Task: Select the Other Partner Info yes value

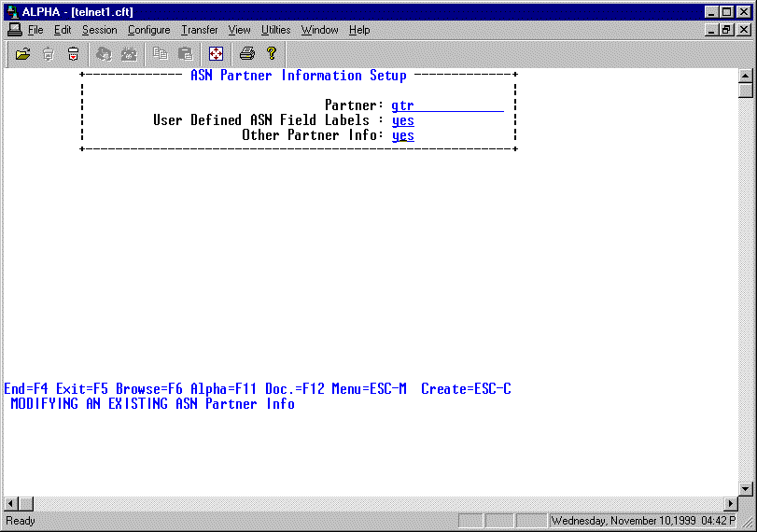Action: pyautogui.click(x=403, y=135)
